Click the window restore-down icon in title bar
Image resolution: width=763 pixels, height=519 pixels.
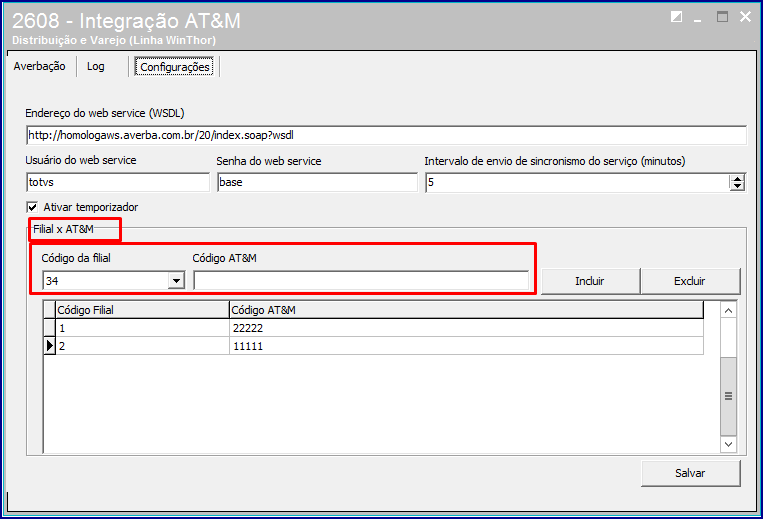pos(676,17)
